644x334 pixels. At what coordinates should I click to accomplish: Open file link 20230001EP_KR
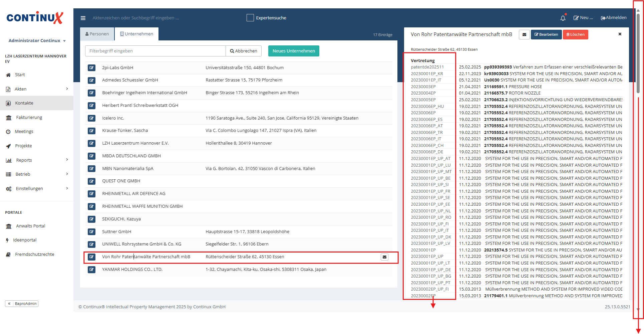click(x=427, y=74)
